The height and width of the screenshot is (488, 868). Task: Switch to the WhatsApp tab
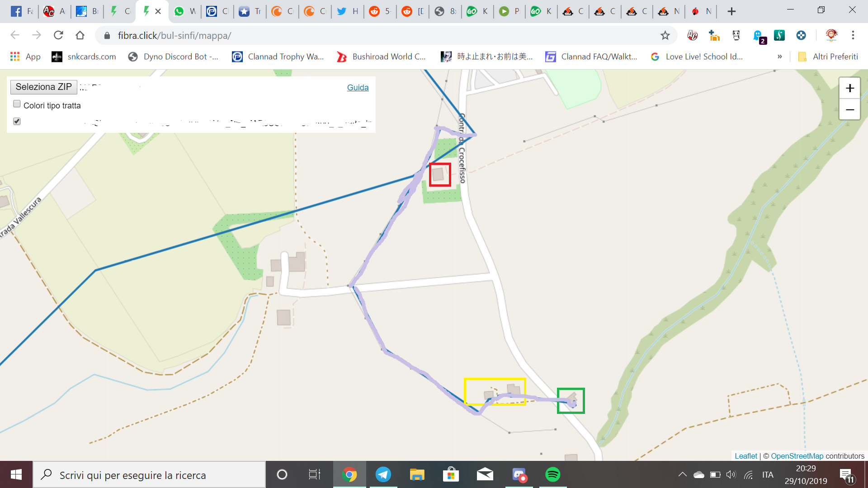pyautogui.click(x=185, y=11)
